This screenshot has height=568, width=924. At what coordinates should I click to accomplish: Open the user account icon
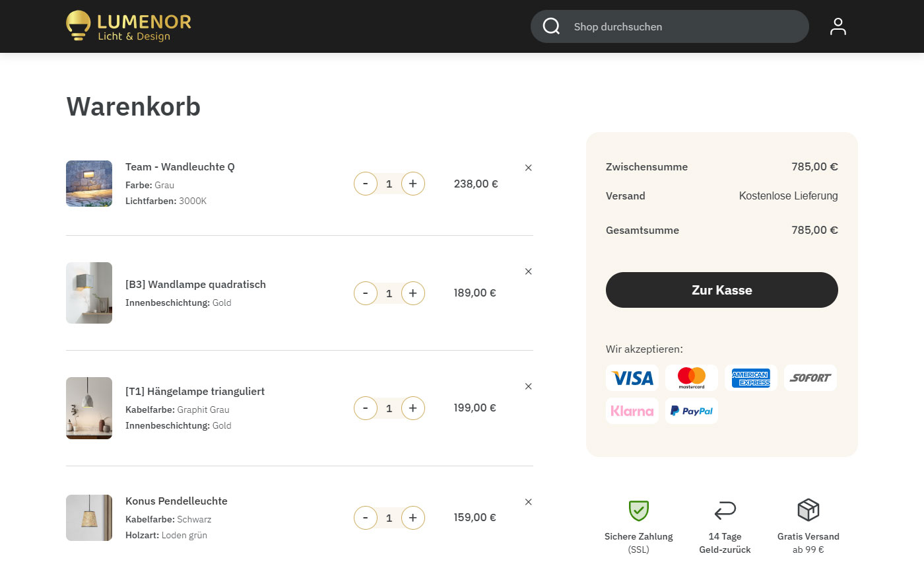coord(838,26)
